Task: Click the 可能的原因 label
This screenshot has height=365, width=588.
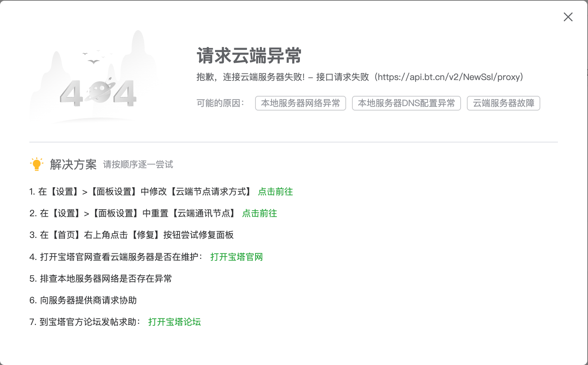Action: (x=220, y=103)
